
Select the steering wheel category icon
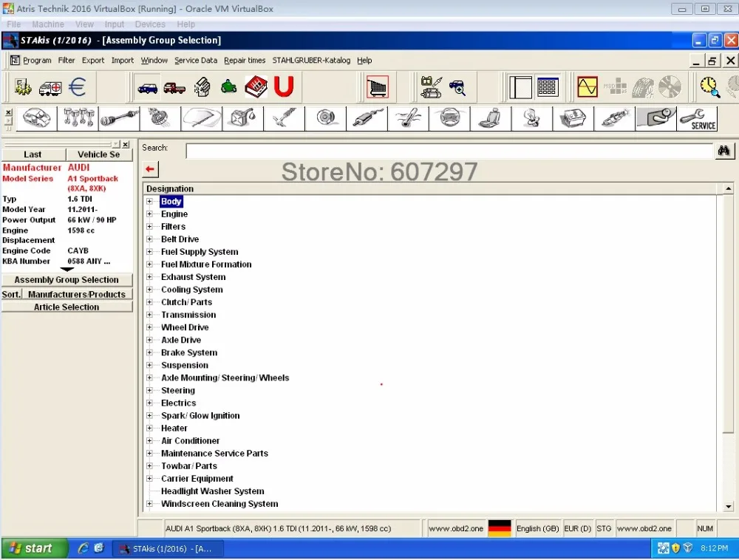(449, 118)
